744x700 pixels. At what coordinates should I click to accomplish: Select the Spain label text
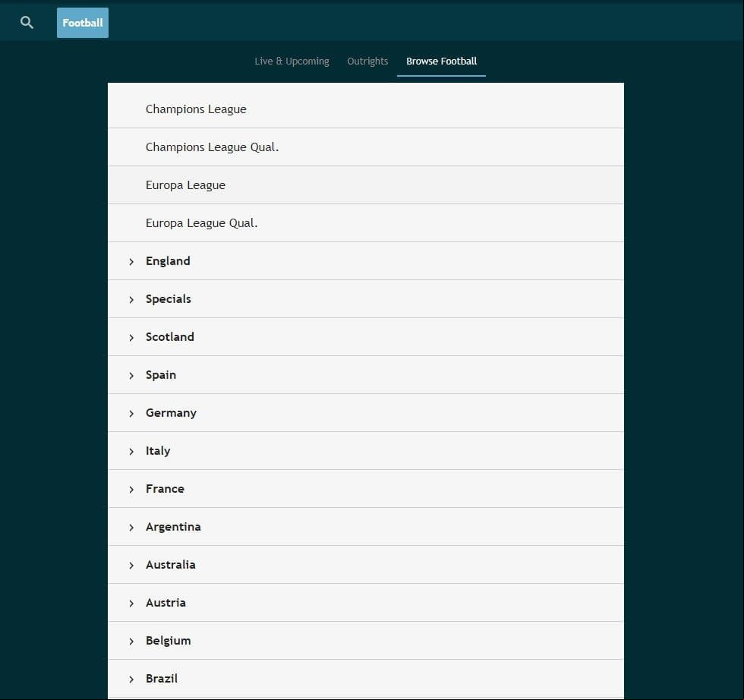click(161, 375)
